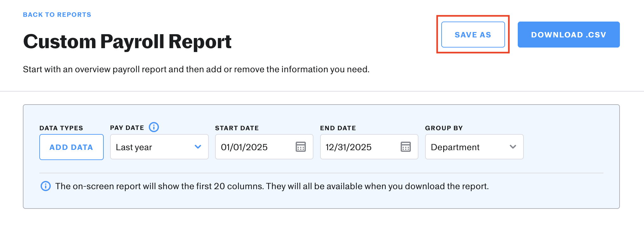Open the Pay Date info tooltip icon

click(x=154, y=127)
